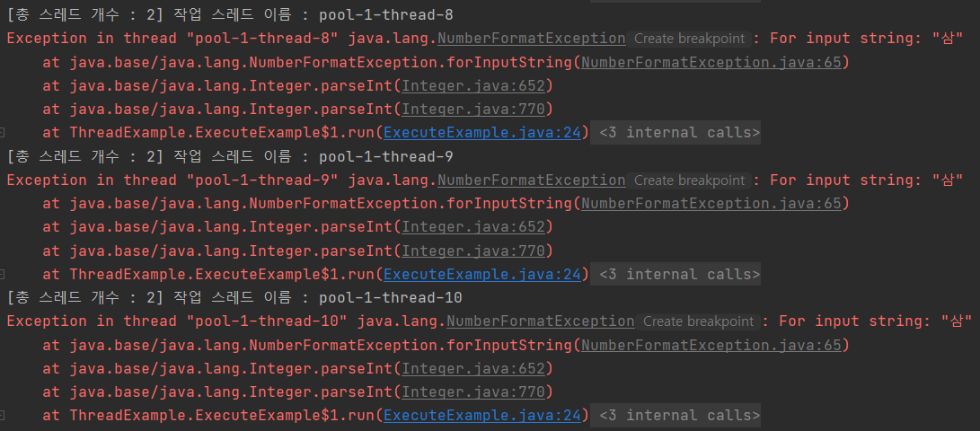Jump to ExecuteExample.java:24 in pool-1-thread-8 trace
This screenshot has width=980, height=431.
tap(481, 132)
